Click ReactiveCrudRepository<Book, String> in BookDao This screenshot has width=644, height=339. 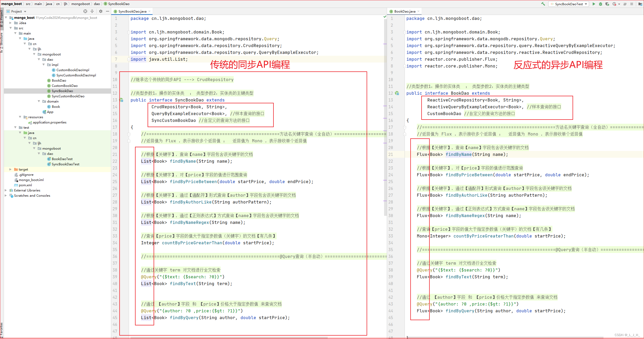[x=474, y=100]
